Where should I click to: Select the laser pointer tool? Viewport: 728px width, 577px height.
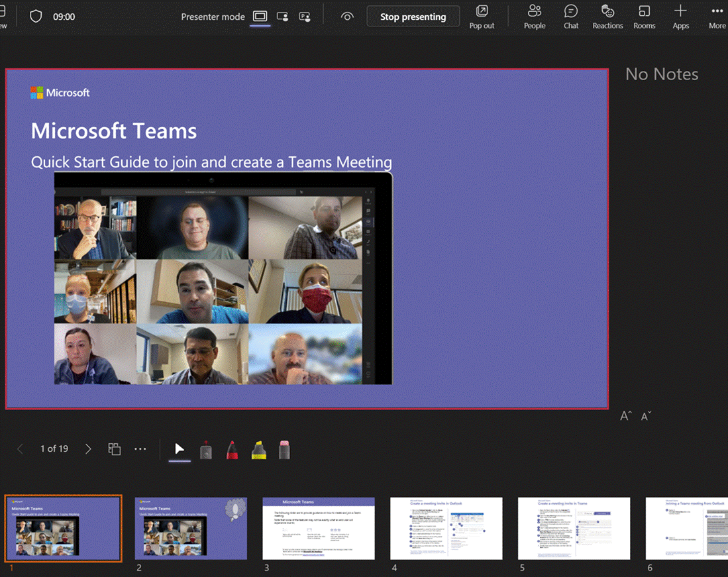click(205, 450)
